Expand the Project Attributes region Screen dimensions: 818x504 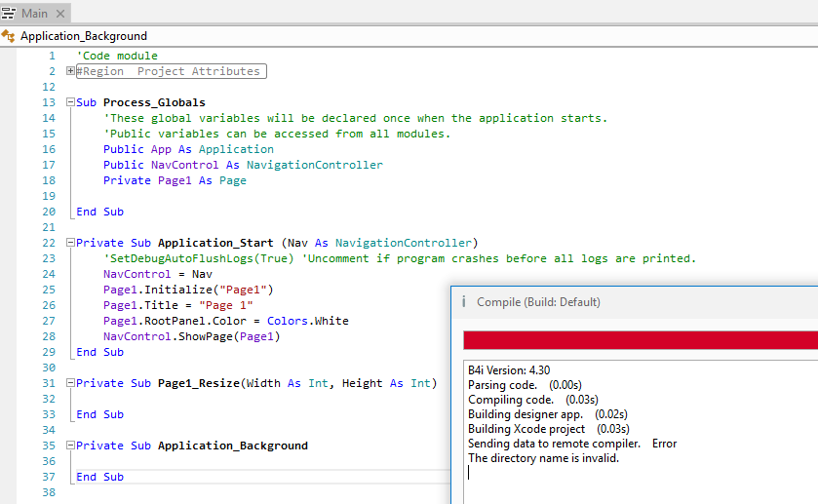[x=70, y=71]
